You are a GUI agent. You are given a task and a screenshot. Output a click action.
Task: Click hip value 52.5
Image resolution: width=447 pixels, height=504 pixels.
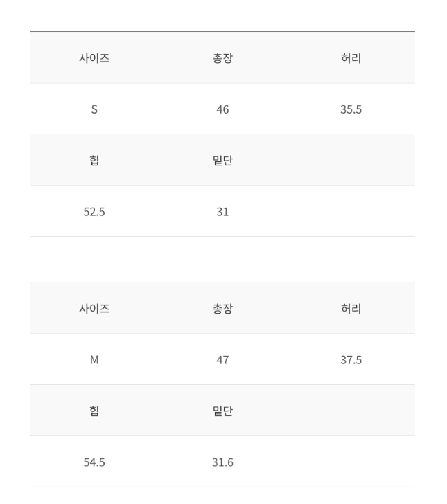point(94,212)
